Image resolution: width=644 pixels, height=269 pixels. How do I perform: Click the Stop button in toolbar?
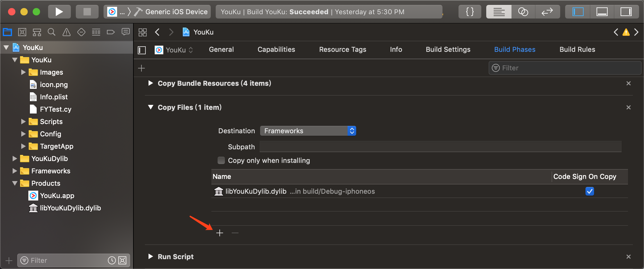click(x=87, y=12)
